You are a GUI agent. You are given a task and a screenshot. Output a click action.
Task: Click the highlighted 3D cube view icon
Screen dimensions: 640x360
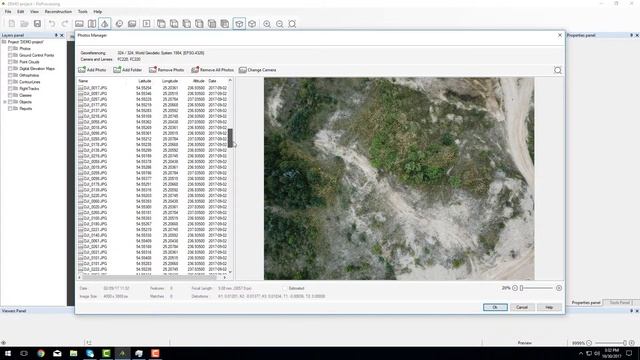[x=239, y=24]
